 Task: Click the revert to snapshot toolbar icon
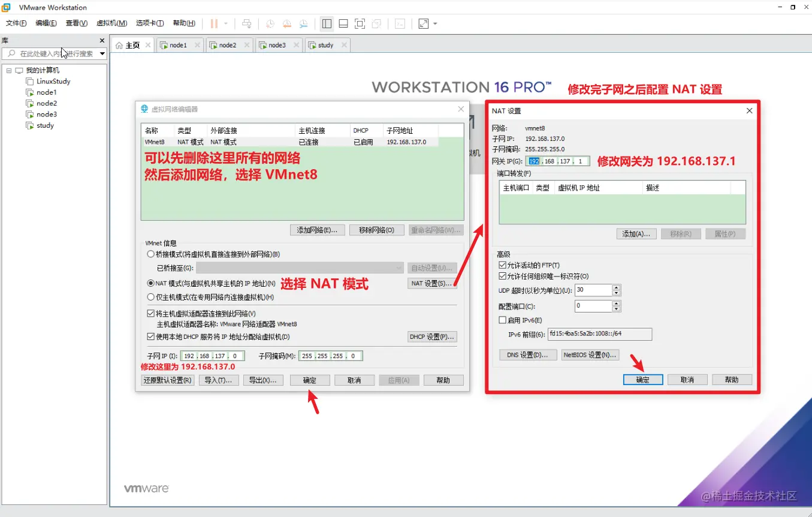click(287, 23)
